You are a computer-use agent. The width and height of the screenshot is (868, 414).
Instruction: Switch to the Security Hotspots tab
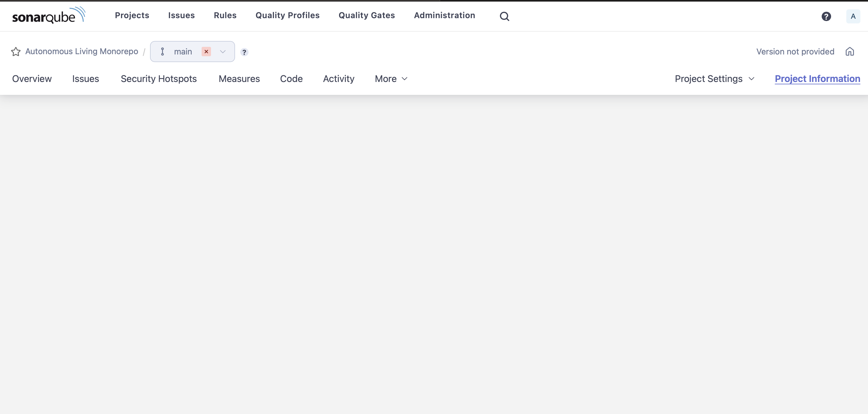coord(159,78)
